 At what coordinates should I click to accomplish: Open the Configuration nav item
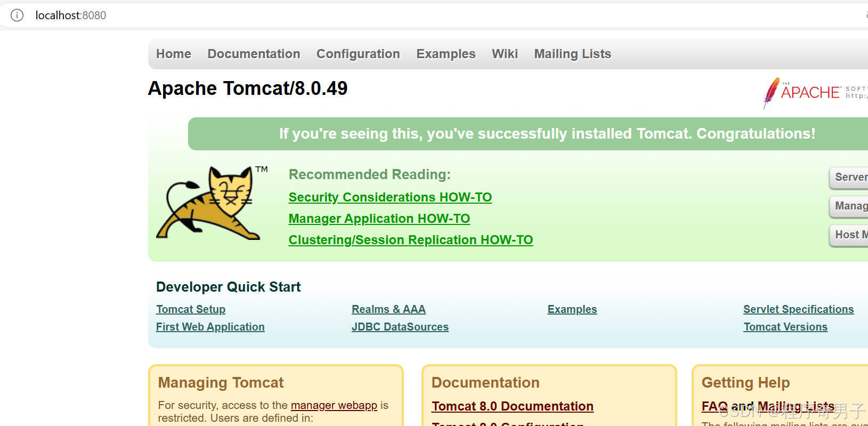click(x=358, y=54)
